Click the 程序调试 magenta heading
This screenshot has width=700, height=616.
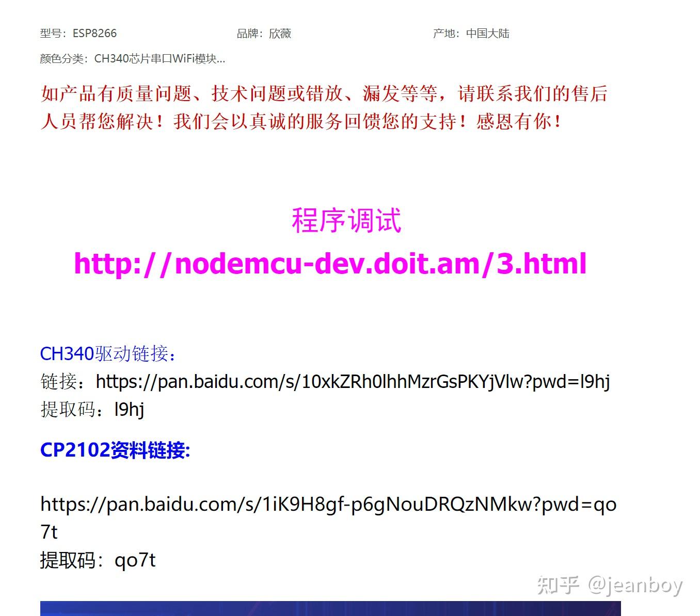point(347,220)
